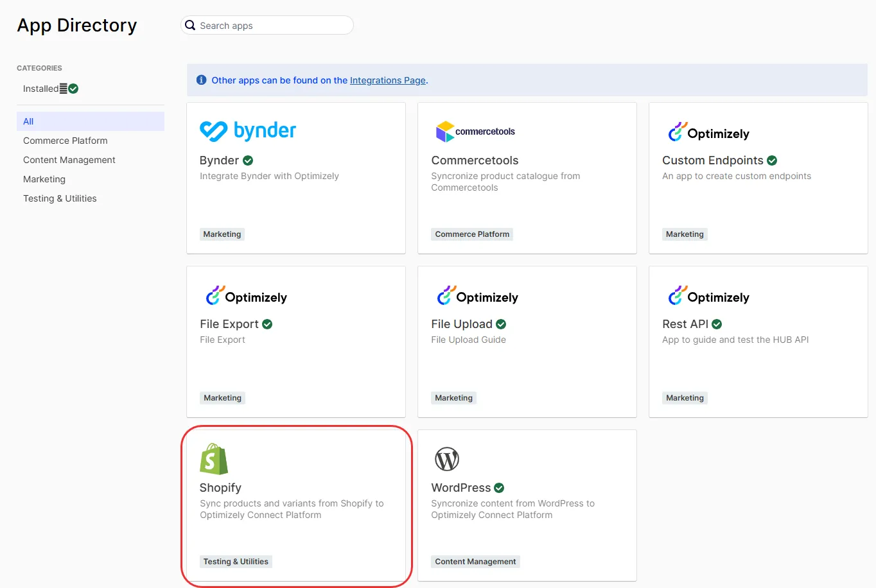Click the installed checkmark next to File Upload

(x=501, y=324)
